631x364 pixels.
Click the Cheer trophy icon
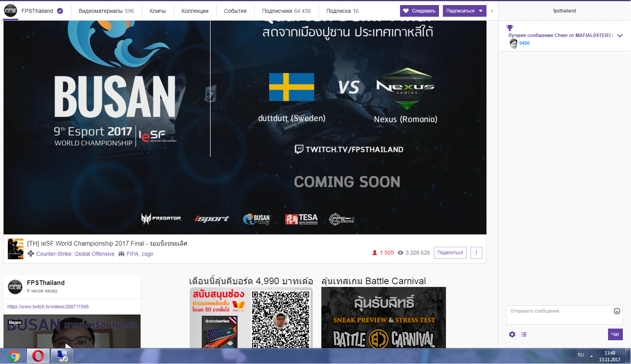[x=509, y=28]
